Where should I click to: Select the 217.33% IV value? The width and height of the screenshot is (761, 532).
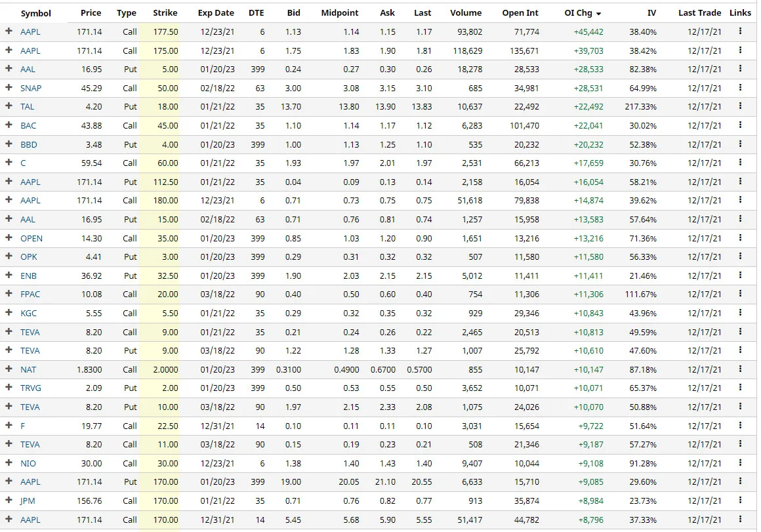[x=641, y=106]
